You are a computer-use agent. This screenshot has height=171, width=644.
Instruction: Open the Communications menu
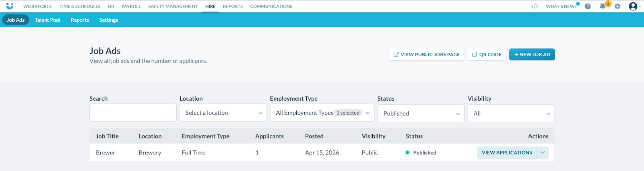point(271,6)
